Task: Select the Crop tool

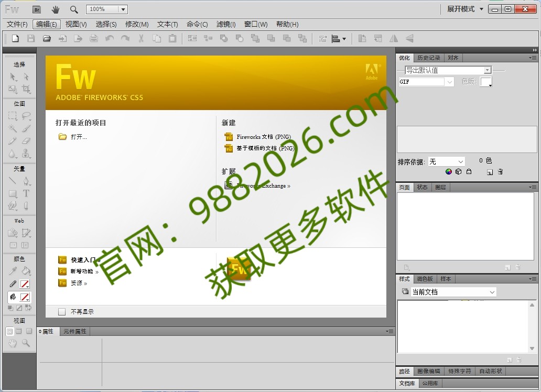Action: (x=26, y=89)
